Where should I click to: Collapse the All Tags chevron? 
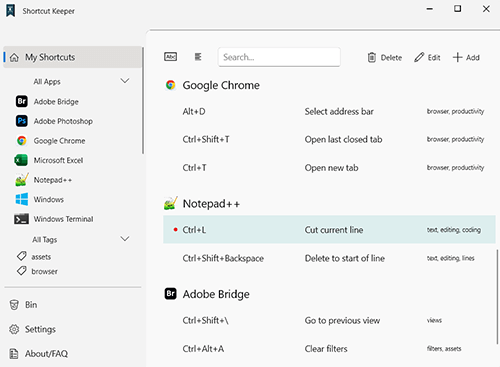pyautogui.click(x=125, y=239)
